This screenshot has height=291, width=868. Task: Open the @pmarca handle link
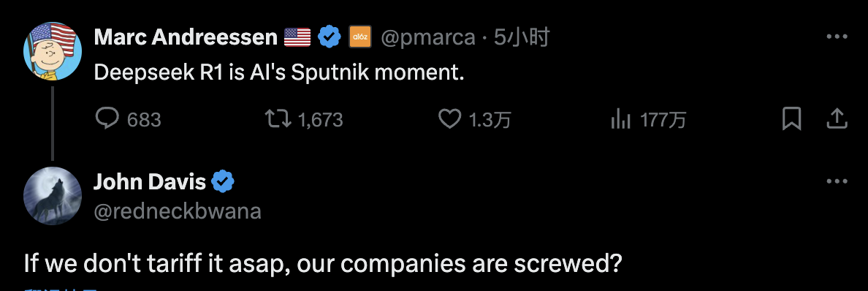pyautogui.click(x=427, y=38)
